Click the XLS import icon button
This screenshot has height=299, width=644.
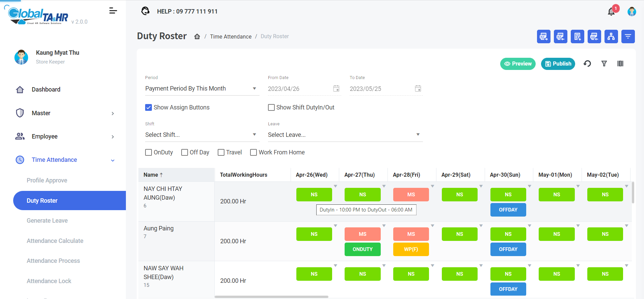tap(560, 36)
